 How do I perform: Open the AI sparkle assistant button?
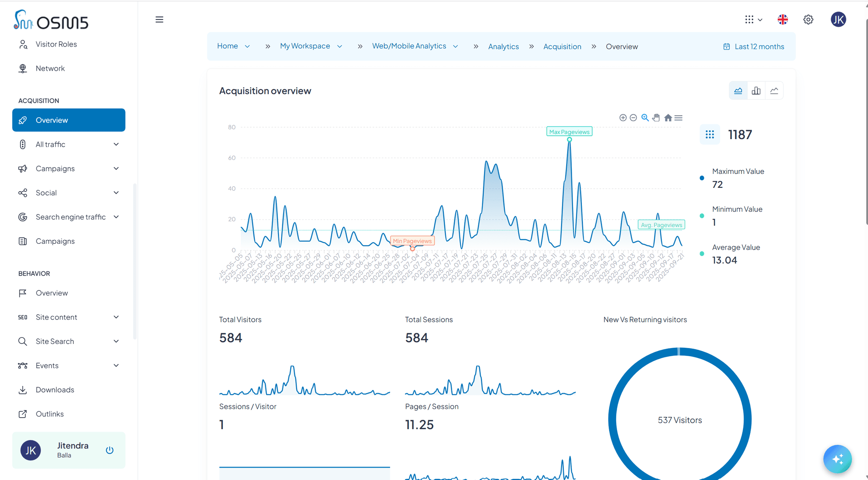click(837, 459)
